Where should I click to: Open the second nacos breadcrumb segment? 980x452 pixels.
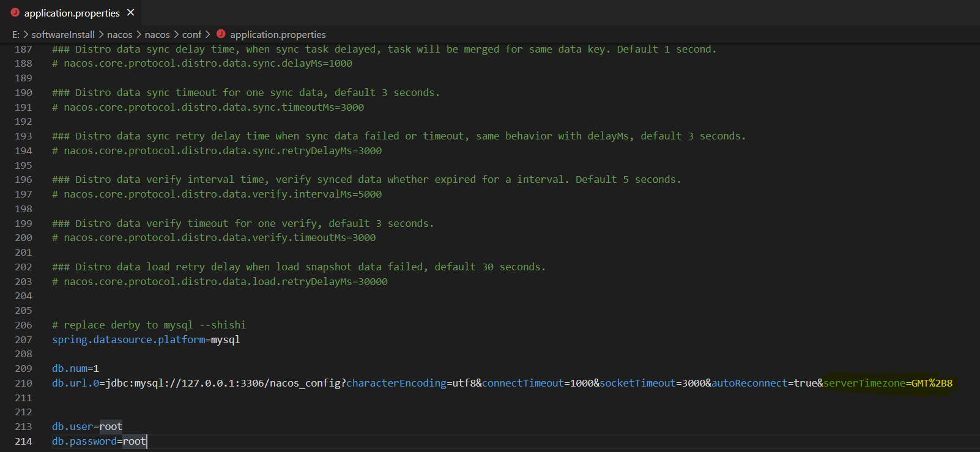pos(157,35)
